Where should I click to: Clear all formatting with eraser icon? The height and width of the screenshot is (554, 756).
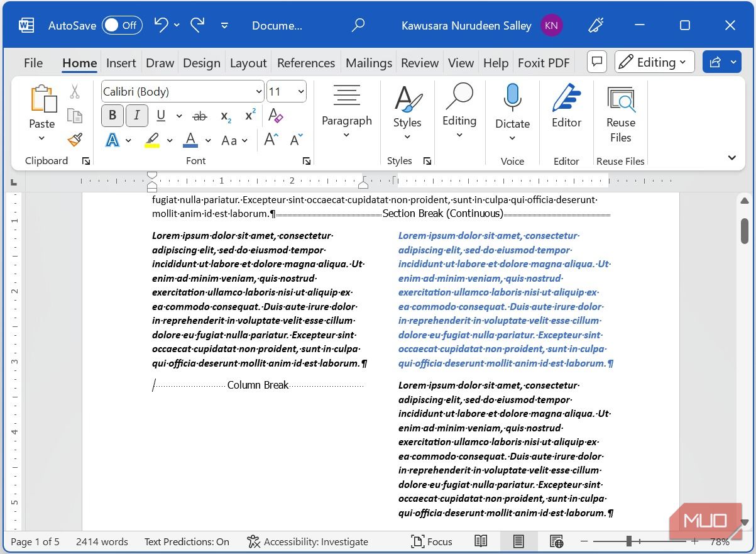click(x=275, y=116)
